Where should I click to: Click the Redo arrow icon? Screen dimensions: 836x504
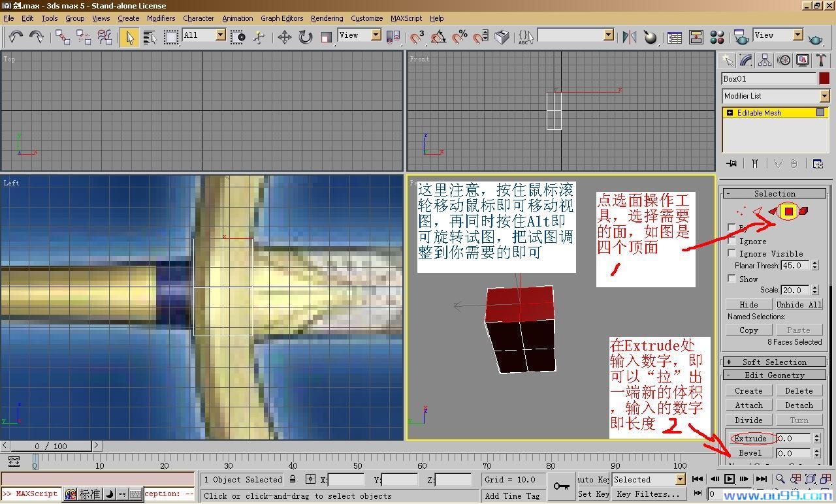pos(37,37)
